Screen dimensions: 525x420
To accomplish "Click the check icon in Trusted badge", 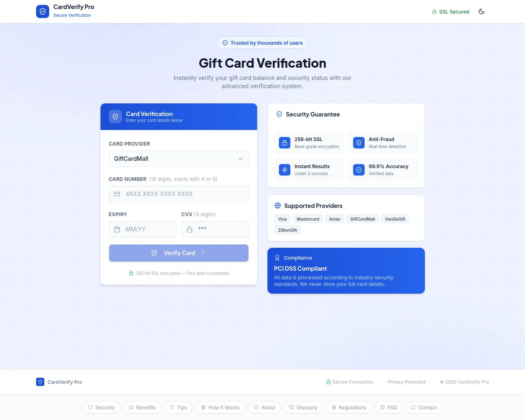I will tap(225, 43).
